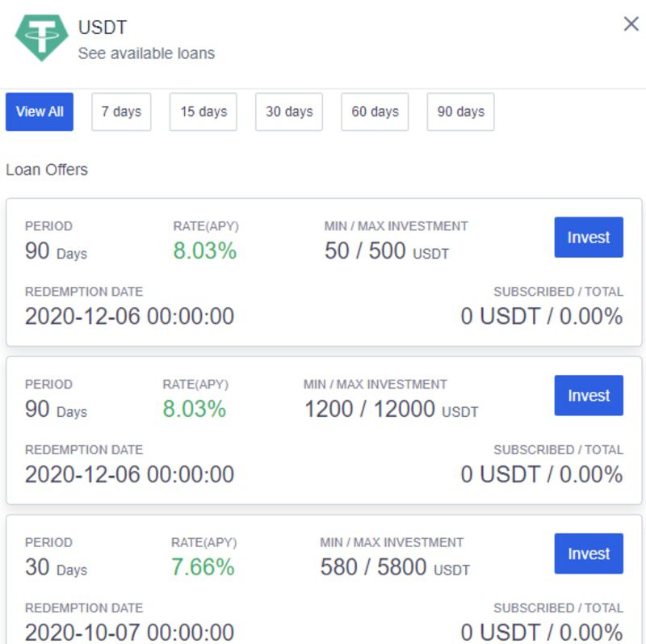Invest in the 30 Days 7.66% offer

(x=589, y=554)
